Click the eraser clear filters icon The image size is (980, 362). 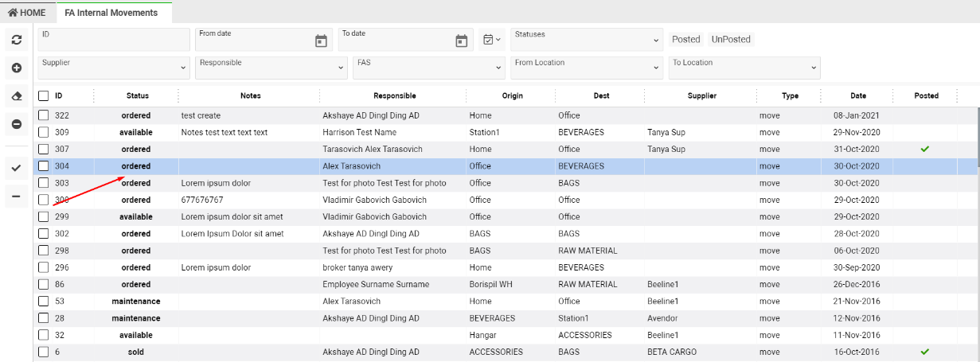[16, 96]
